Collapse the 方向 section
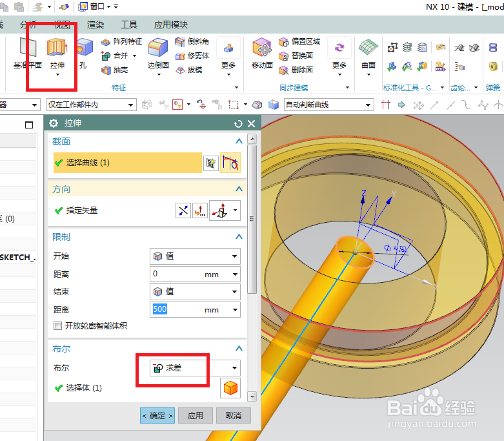 [x=239, y=189]
